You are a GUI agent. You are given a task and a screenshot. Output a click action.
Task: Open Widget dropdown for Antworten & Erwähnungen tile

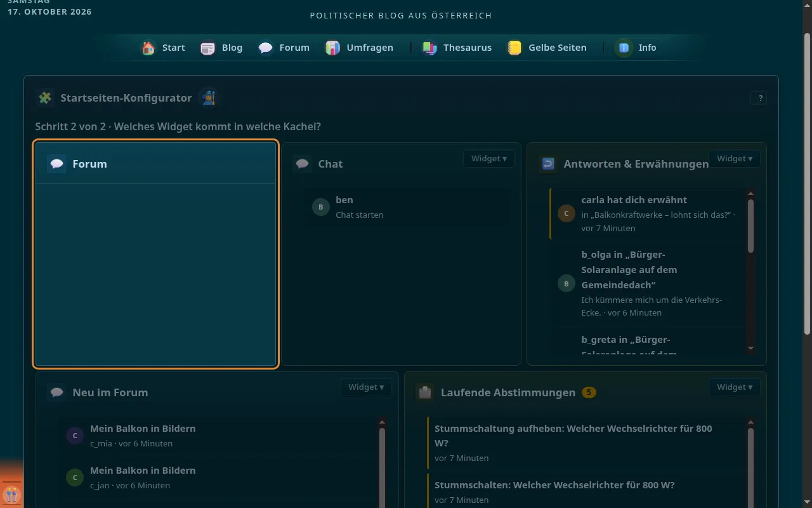pos(734,159)
